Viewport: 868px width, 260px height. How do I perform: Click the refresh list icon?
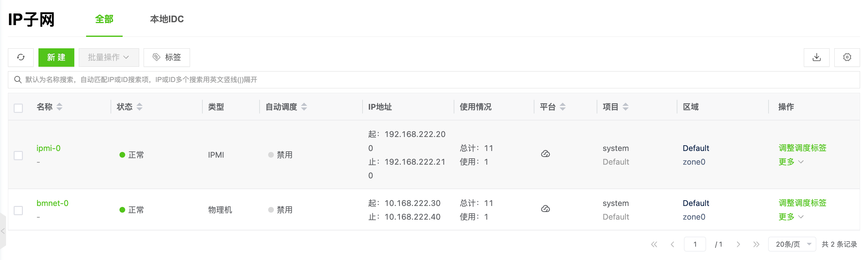click(21, 57)
